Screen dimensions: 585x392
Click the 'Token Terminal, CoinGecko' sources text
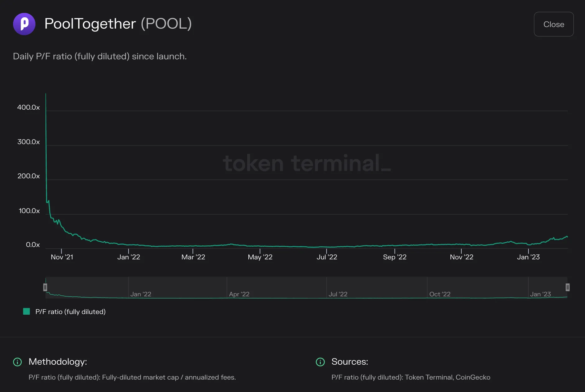pos(448,377)
